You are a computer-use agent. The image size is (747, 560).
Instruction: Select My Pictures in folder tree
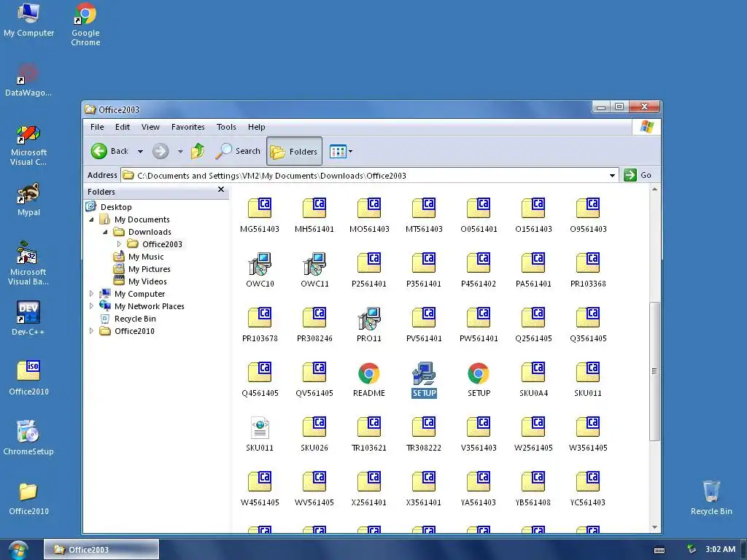[149, 269]
